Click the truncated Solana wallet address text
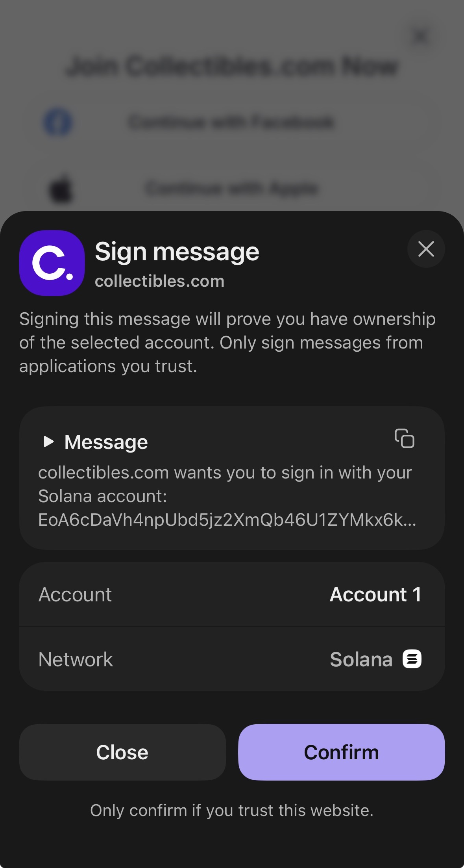The height and width of the screenshot is (868, 464). (227, 520)
